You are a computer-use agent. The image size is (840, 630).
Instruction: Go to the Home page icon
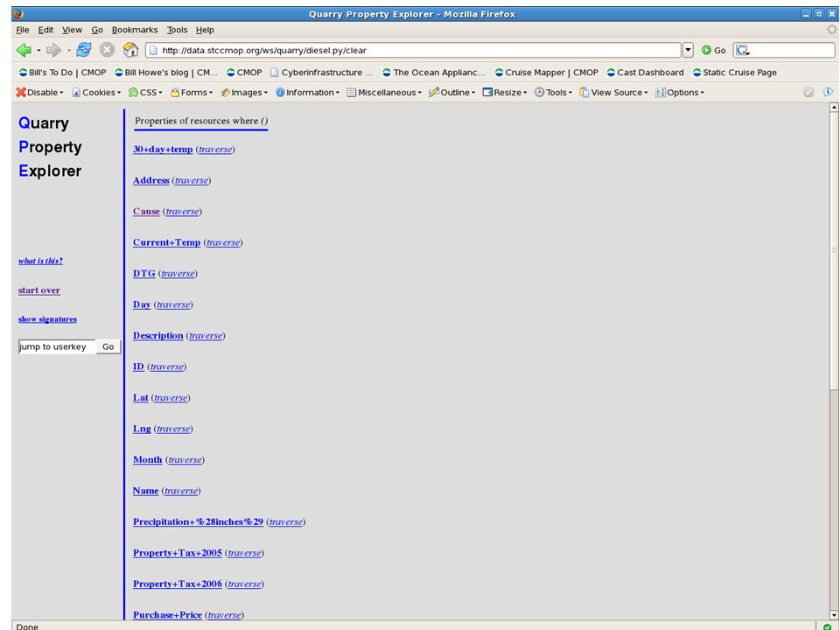(130, 50)
